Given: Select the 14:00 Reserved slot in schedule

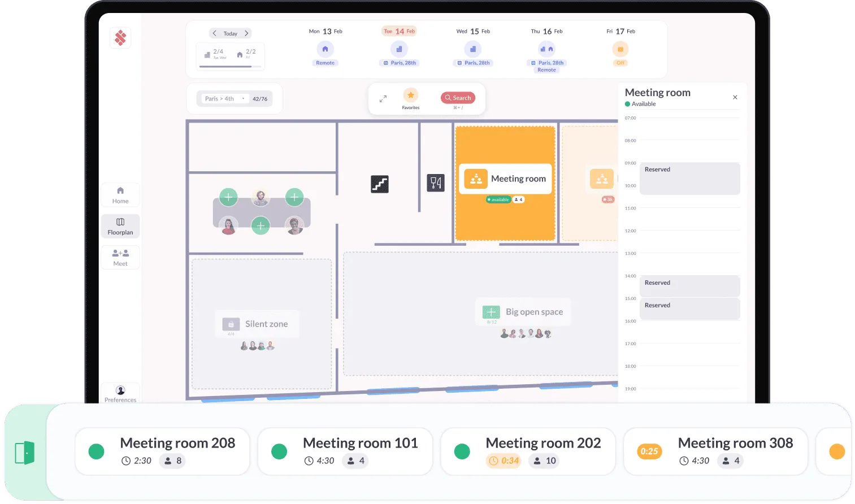Looking at the screenshot, I should (x=690, y=286).
